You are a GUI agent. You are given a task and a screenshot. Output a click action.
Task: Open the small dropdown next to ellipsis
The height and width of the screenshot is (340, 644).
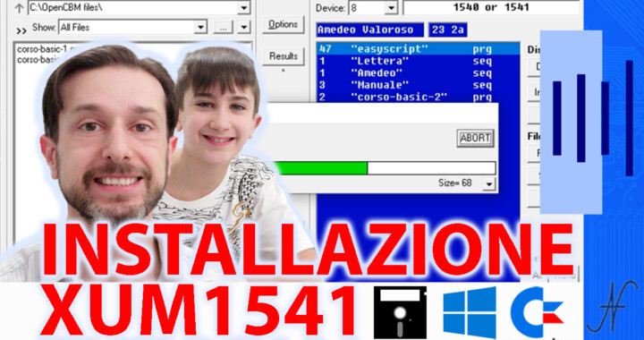click(x=243, y=28)
